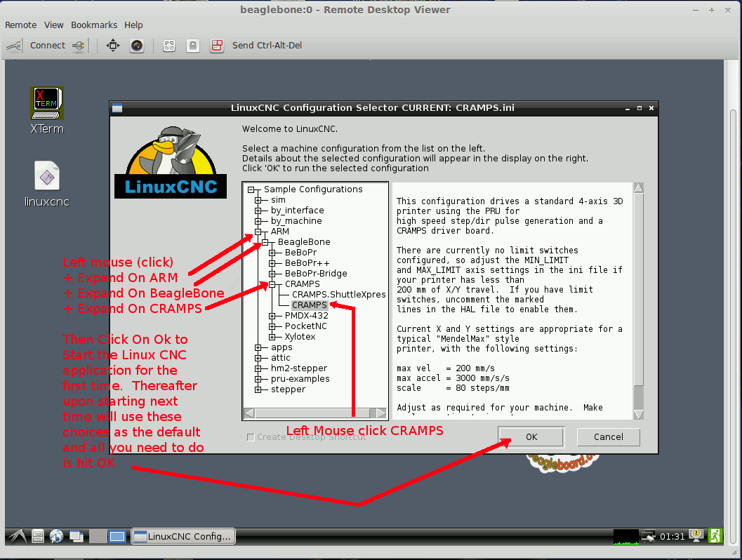Take a screenshot with the camera icon
Viewport: 742px width, 560px height.
pyautogui.click(x=137, y=46)
